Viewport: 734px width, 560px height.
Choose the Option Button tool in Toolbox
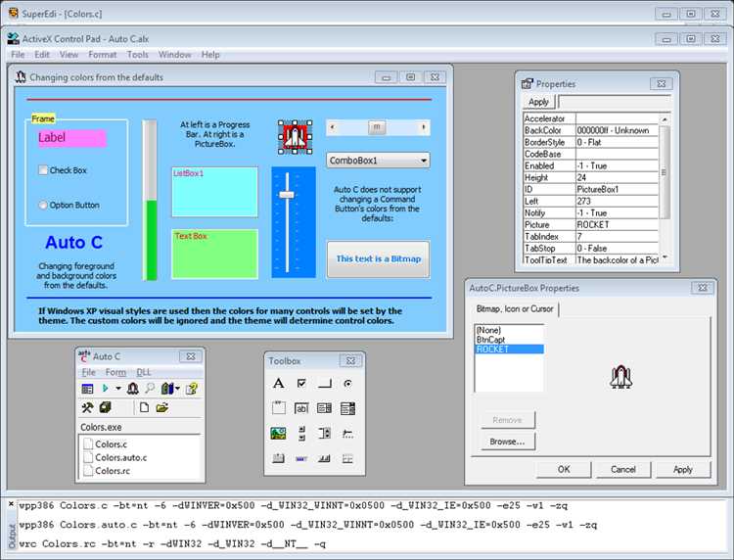pyautogui.click(x=347, y=384)
